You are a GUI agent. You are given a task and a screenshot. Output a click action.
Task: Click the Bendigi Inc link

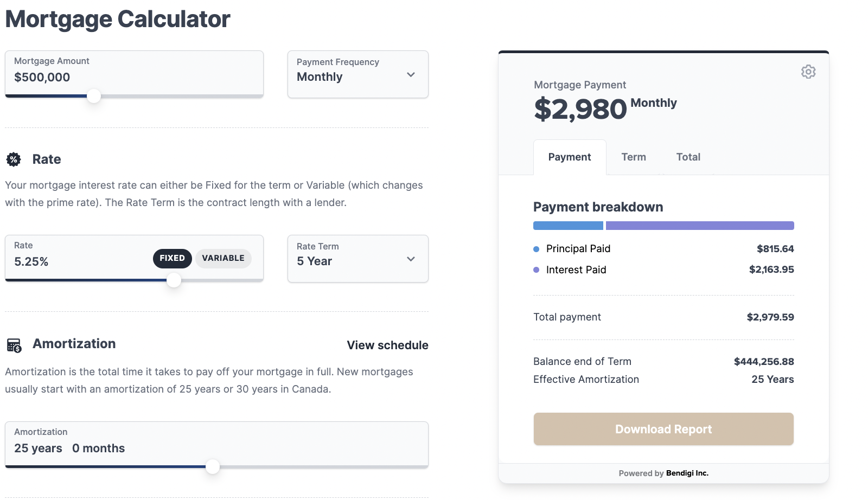pos(686,472)
